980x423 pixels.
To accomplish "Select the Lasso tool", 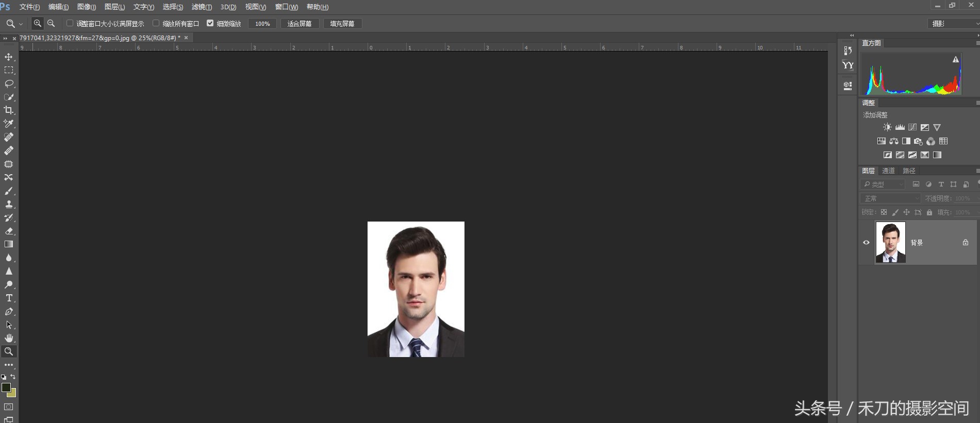I will pyautogui.click(x=9, y=83).
